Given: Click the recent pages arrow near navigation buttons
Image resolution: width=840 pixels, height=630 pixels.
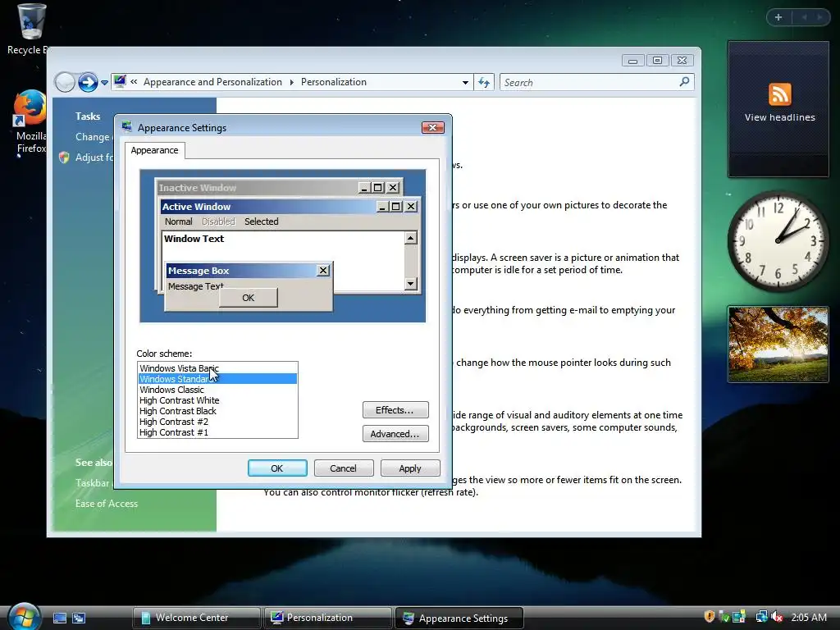Looking at the screenshot, I should [x=104, y=83].
